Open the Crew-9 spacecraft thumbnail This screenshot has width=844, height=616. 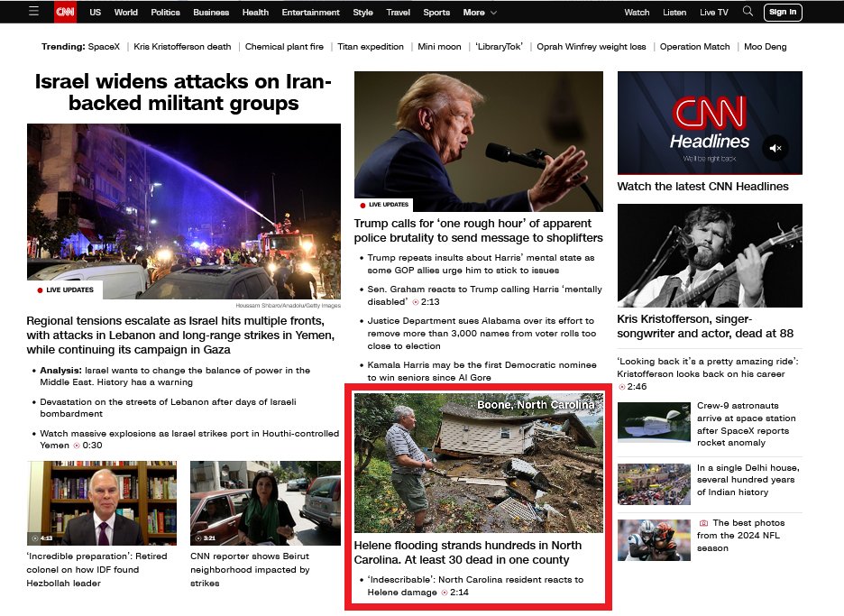(654, 422)
